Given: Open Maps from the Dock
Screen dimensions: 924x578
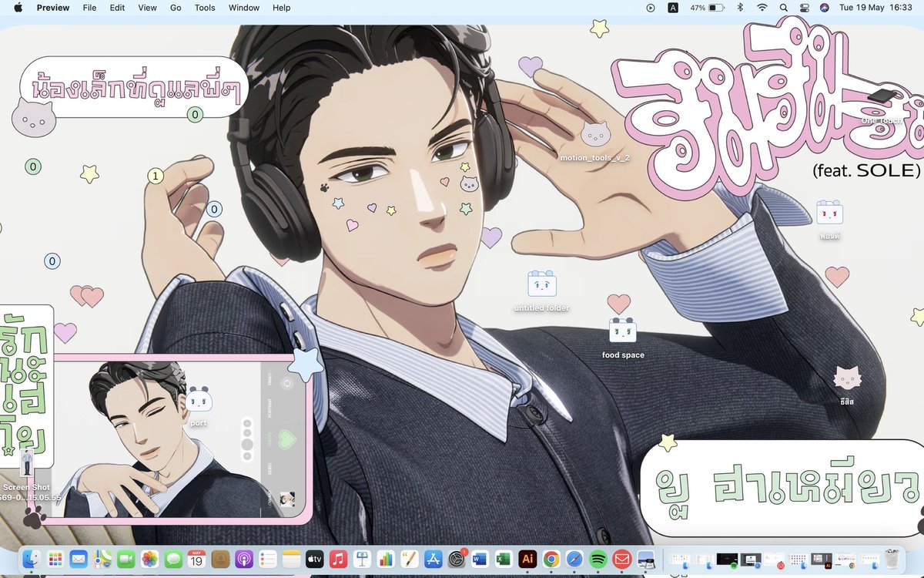Looking at the screenshot, I should click(x=102, y=559).
